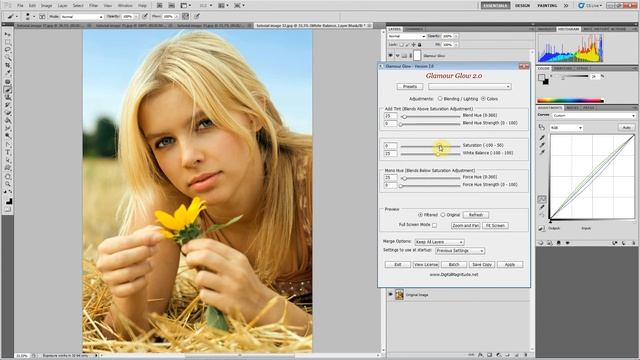Toggle Quick Mask mode at toolbox bottom
This screenshot has width=640, height=360.
tap(8, 209)
